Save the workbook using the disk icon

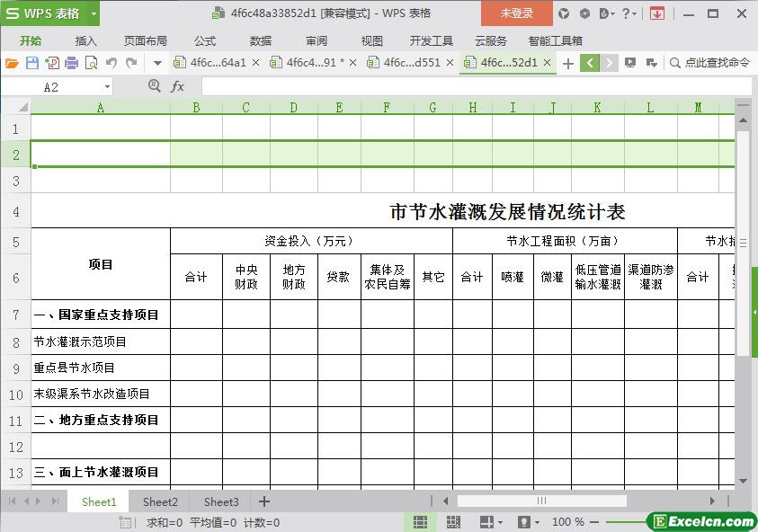31,63
